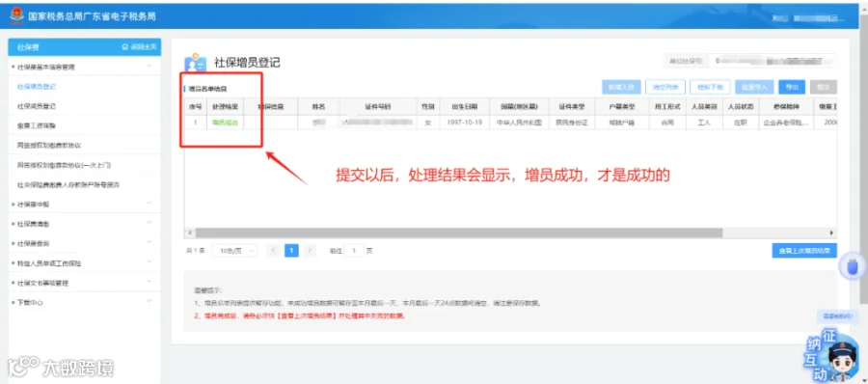This screenshot has height=384, width=868.
Task: Click the 处理结果 column header
Action: pos(225,106)
